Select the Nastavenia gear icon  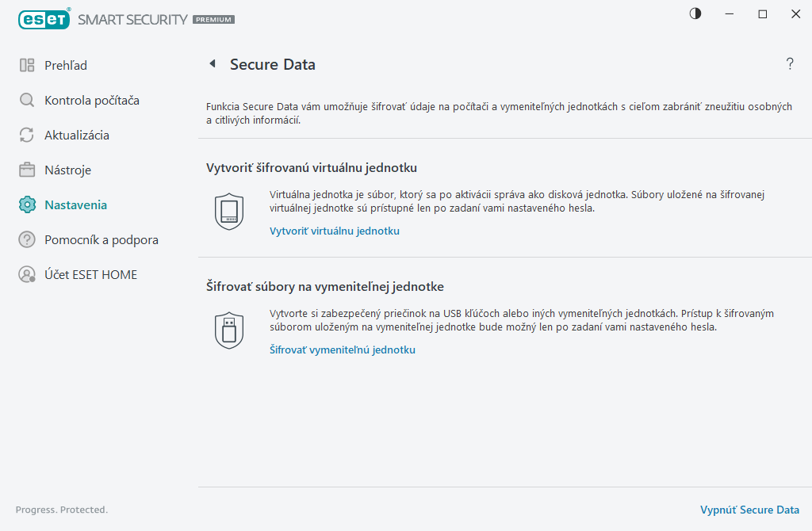tap(27, 204)
